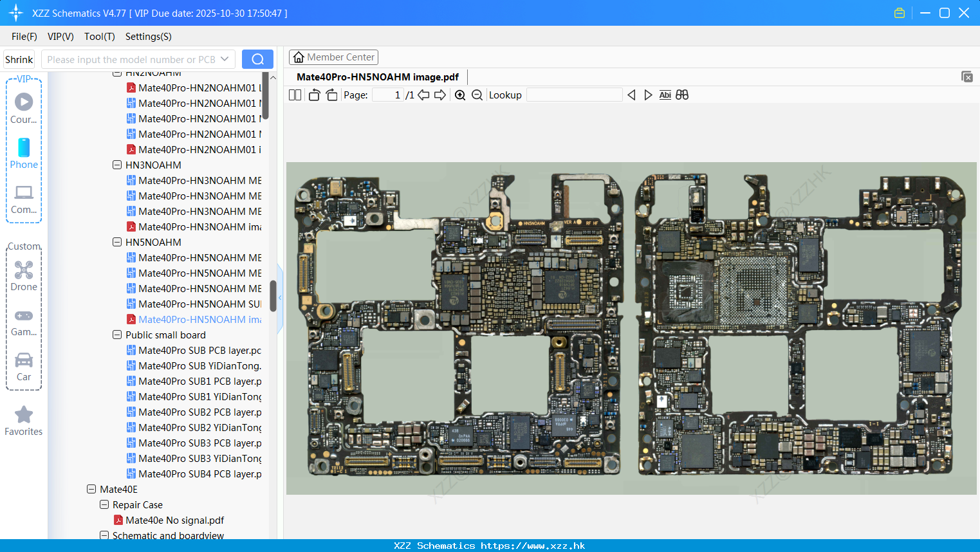Click the right motherboard photo
This screenshot has height=552, width=980.
(x=801, y=324)
